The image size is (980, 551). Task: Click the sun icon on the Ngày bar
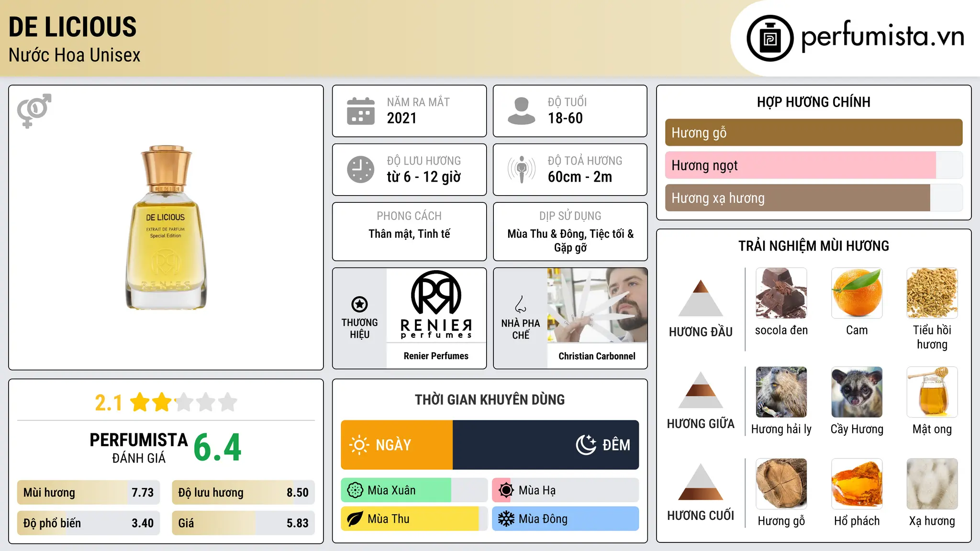(359, 445)
